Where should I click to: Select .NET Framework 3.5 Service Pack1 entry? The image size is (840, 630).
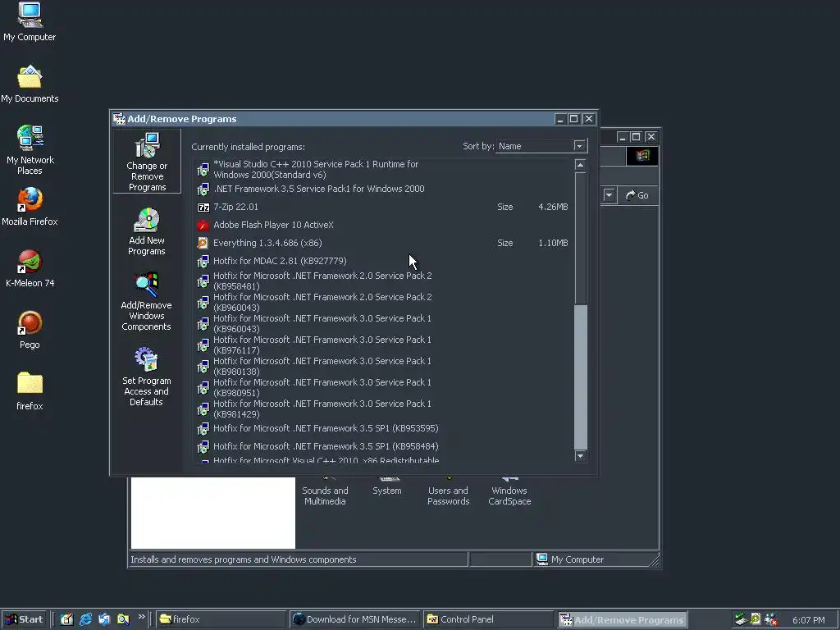[383, 189]
